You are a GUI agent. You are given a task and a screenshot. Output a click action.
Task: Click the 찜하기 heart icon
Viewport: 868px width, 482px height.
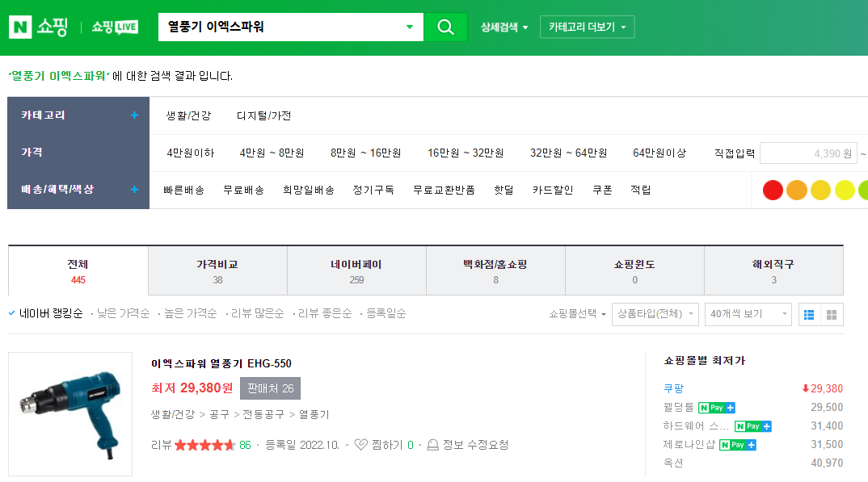point(360,444)
